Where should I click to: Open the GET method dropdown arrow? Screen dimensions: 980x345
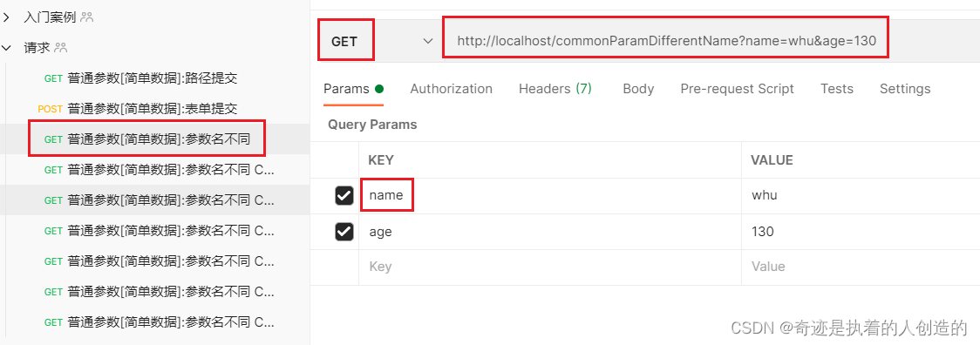(428, 41)
